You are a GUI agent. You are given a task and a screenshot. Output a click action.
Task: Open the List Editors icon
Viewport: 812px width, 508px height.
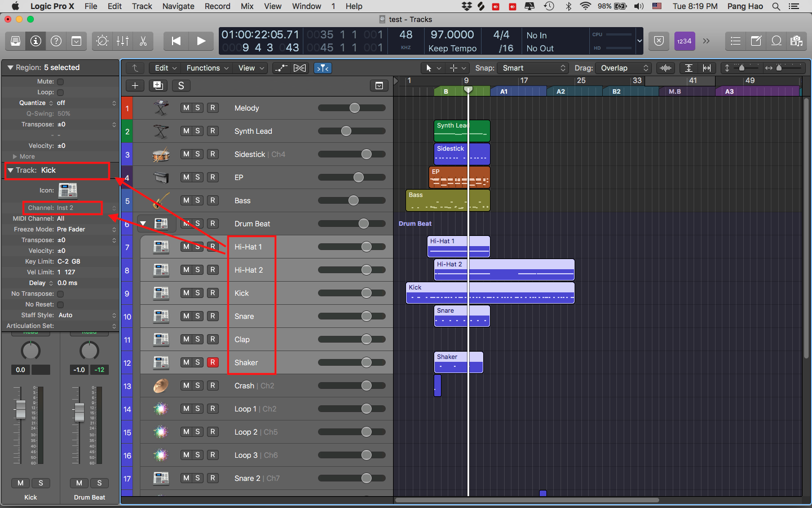[735, 41]
